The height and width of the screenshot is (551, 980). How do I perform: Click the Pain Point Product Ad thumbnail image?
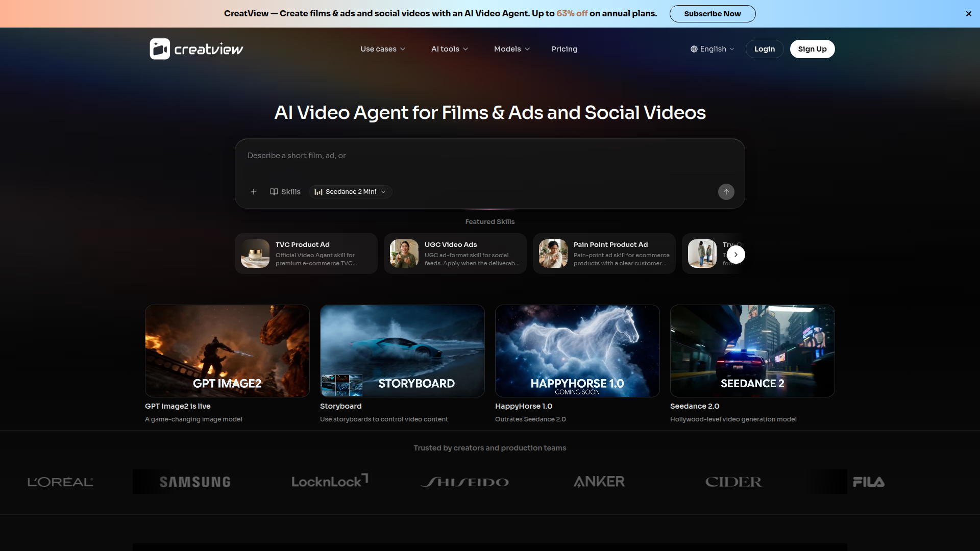pos(553,254)
